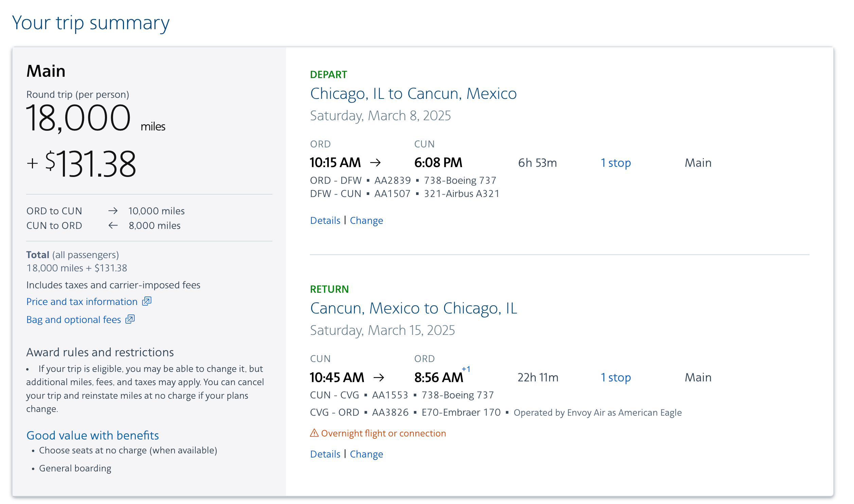Expand the 1 stop info for return flight
This screenshot has width=854, height=504.
(616, 377)
